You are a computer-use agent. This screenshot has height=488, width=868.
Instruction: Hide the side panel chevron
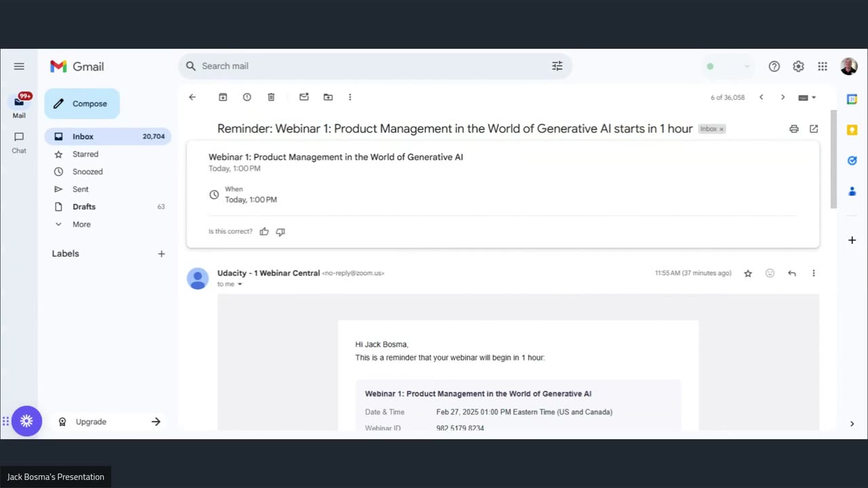pos(852,424)
